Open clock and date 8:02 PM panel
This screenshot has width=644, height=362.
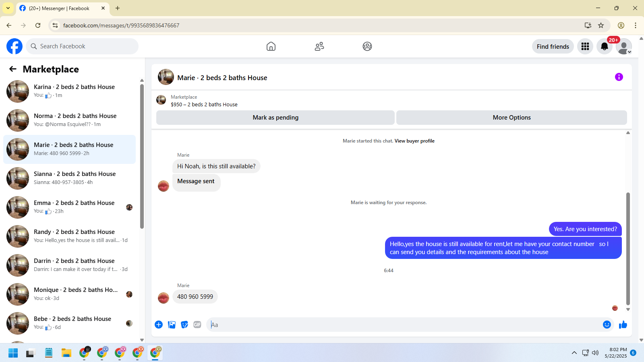(x=616, y=353)
